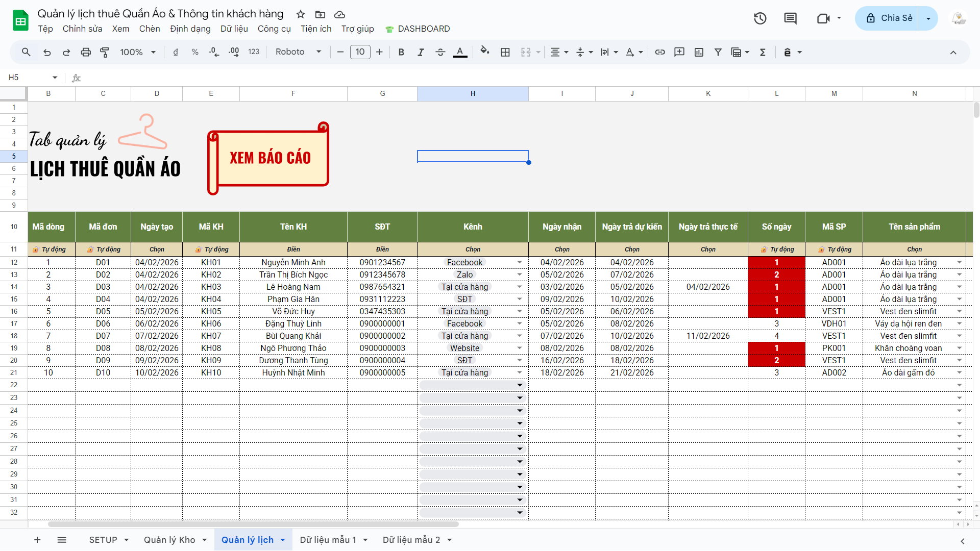Viewport: 980px width, 551px height.
Task: Open version history clock icon
Action: (x=760, y=18)
